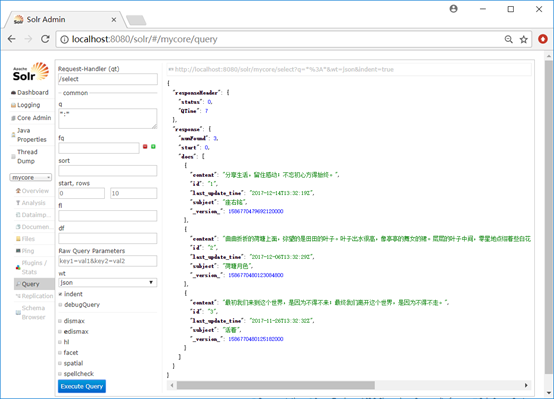Open the Schema Browser page
Image resolution: width=554 pixels, height=399 pixels.
(30, 313)
